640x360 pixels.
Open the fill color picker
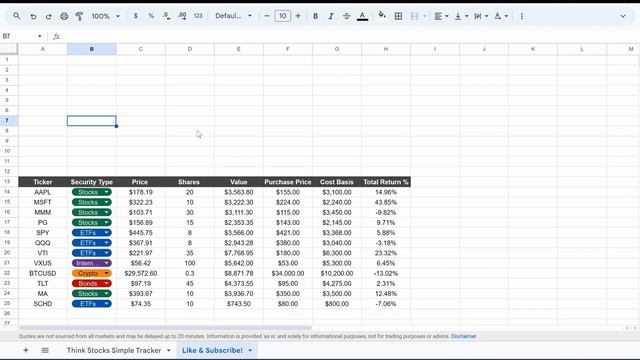382,16
